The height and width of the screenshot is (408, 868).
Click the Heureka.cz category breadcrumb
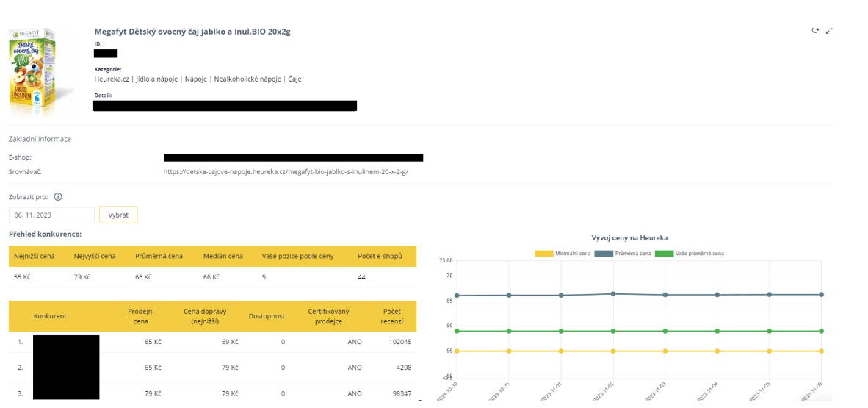112,79
